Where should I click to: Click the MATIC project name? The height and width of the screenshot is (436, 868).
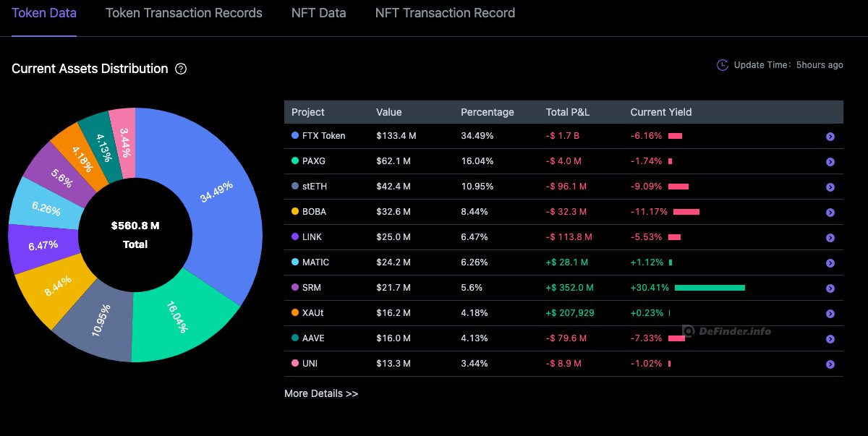point(316,262)
